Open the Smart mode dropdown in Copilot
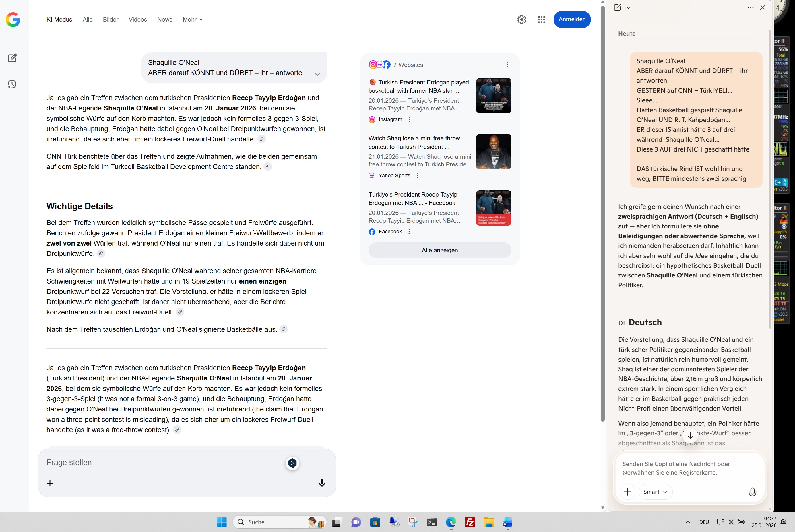Viewport: 795px width, 532px height. click(655, 492)
